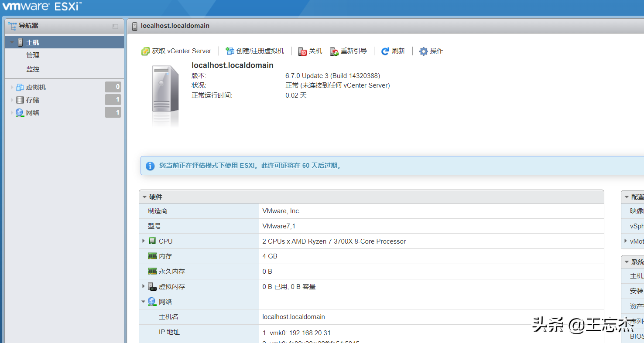The image size is (644, 343).
Task: Click the host icon in localhost.localdomain title bar
Action: click(134, 26)
